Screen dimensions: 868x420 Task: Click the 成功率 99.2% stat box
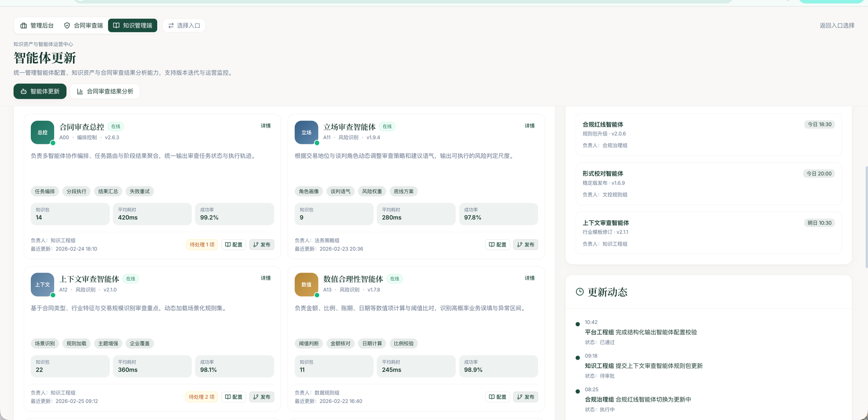click(x=235, y=214)
